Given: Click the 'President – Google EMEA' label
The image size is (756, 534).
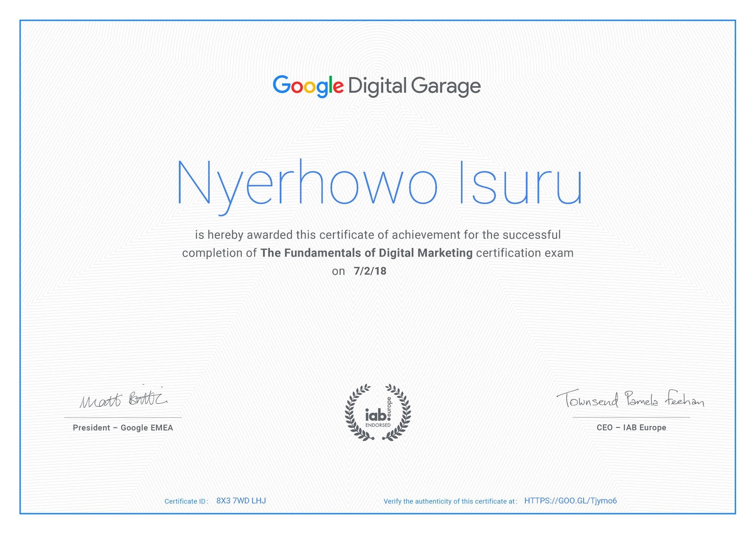Looking at the screenshot, I should click(x=123, y=428).
